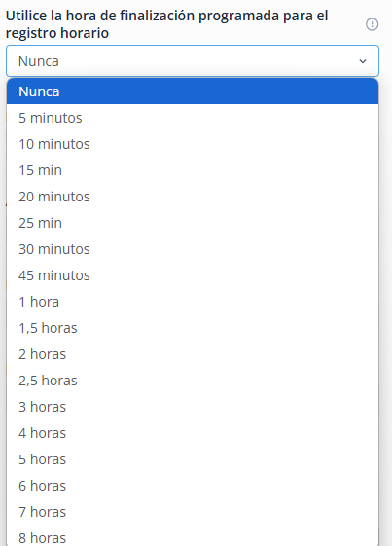Pick the 3 horas option

pyautogui.click(x=193, y=407)
